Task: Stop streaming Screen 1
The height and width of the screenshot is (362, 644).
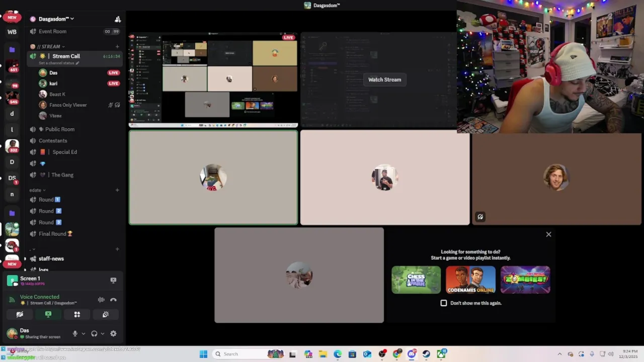Action: coord(113,281)
